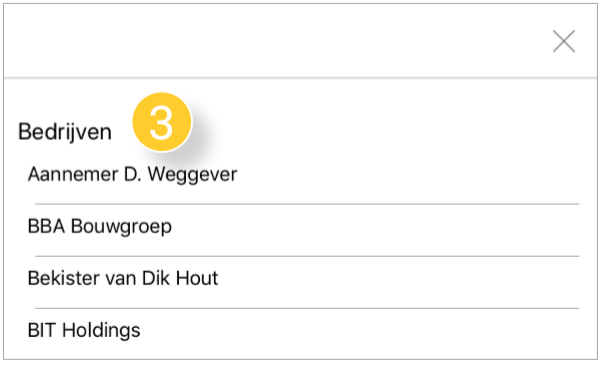Click the Bedrijven heading text
Viewport: 603px width, 365px height.
65,132
